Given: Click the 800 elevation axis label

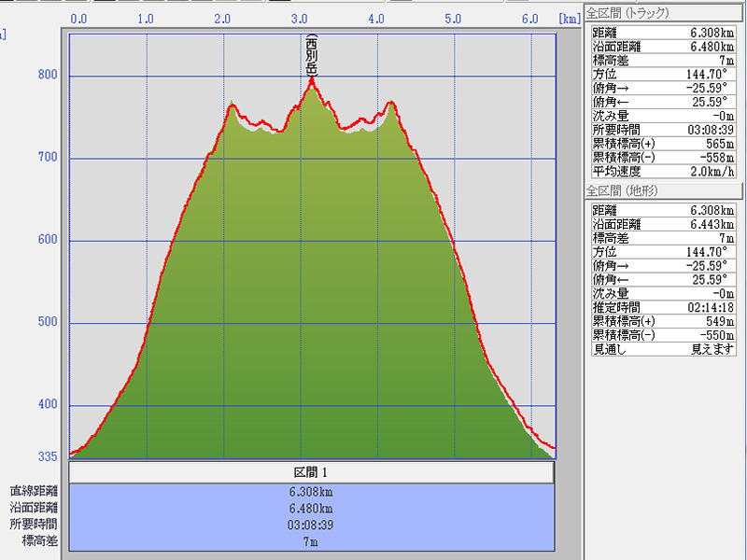Looking at the screenshot, I should (x=47, y=76).
